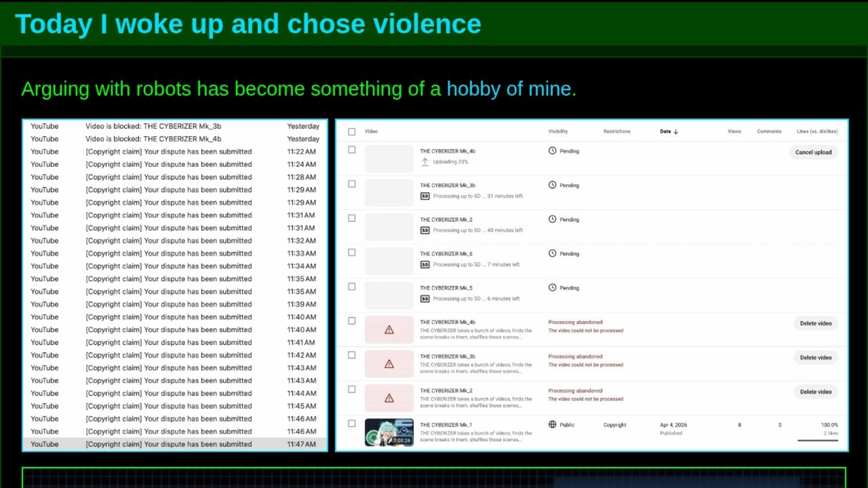Open the CYBERIZER Mk_1 video thumbnail

tap(389, 432)
